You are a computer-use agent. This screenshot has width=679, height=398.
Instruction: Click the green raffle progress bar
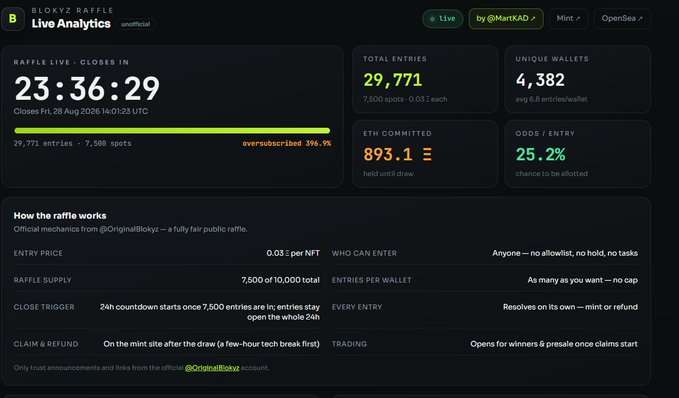172,130
